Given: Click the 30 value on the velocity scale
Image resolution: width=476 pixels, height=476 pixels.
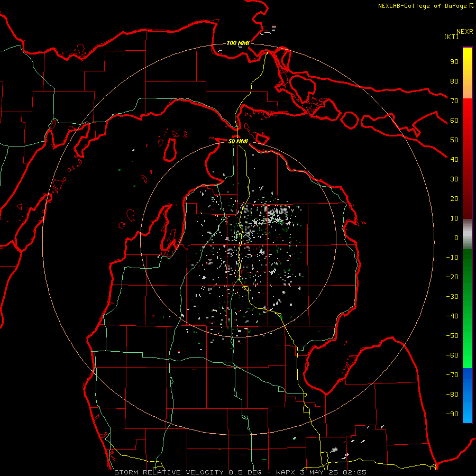Looking at the screenshot, I should 454,179.
